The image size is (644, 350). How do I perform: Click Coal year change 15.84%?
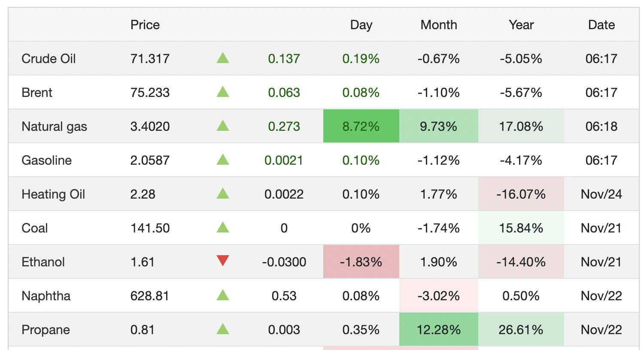click(521, 228)
